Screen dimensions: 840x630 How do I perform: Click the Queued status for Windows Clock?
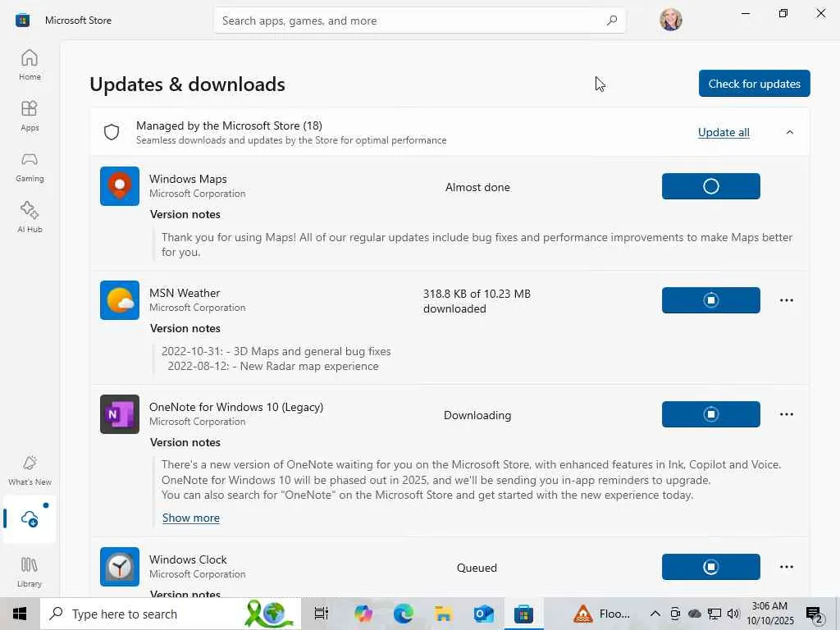(x=477, y=568)
